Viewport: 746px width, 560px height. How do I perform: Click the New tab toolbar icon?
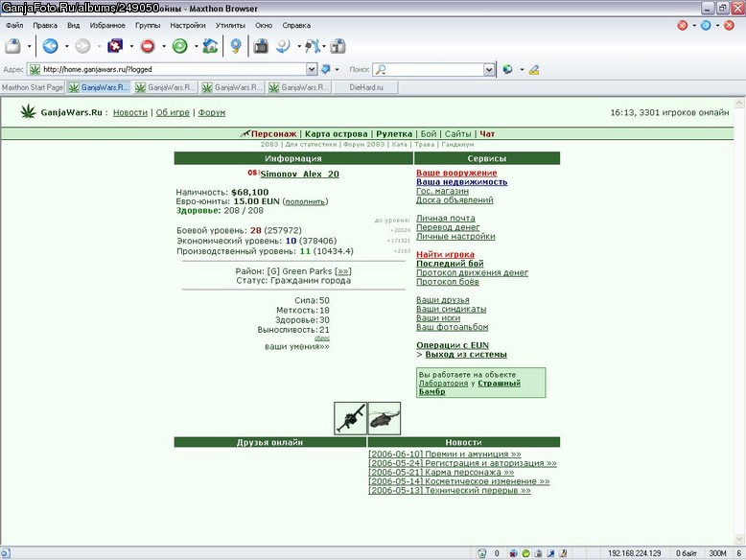pyautogui.click(x=13, y=46)
